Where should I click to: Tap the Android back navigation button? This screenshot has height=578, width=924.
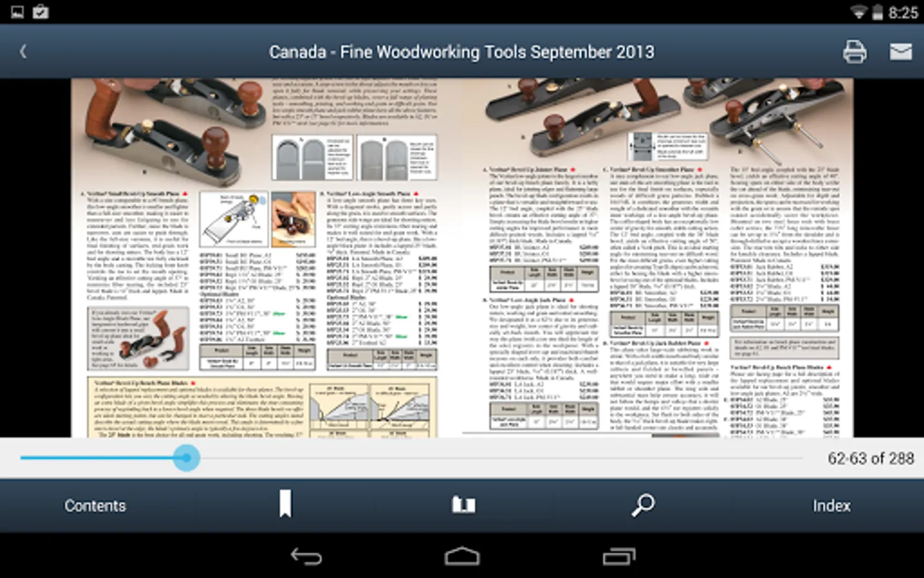306,556
